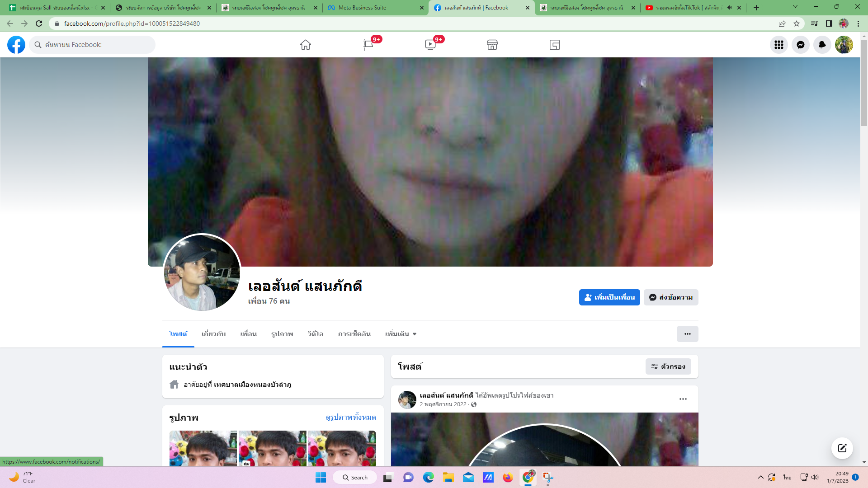Open Pages flag icon in navbar
The image size is (868, 488).
pyautogui.click(x=368, y=45)
